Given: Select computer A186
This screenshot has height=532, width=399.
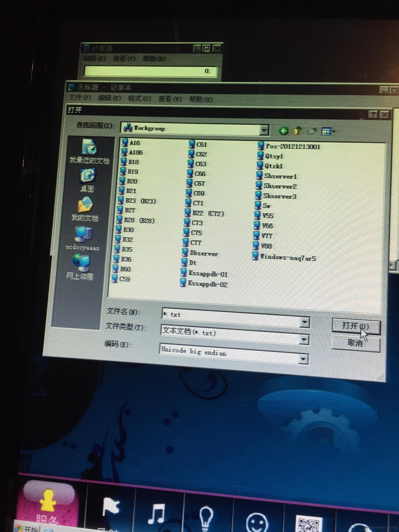Looking at the screenshot, I should point(132,152).
